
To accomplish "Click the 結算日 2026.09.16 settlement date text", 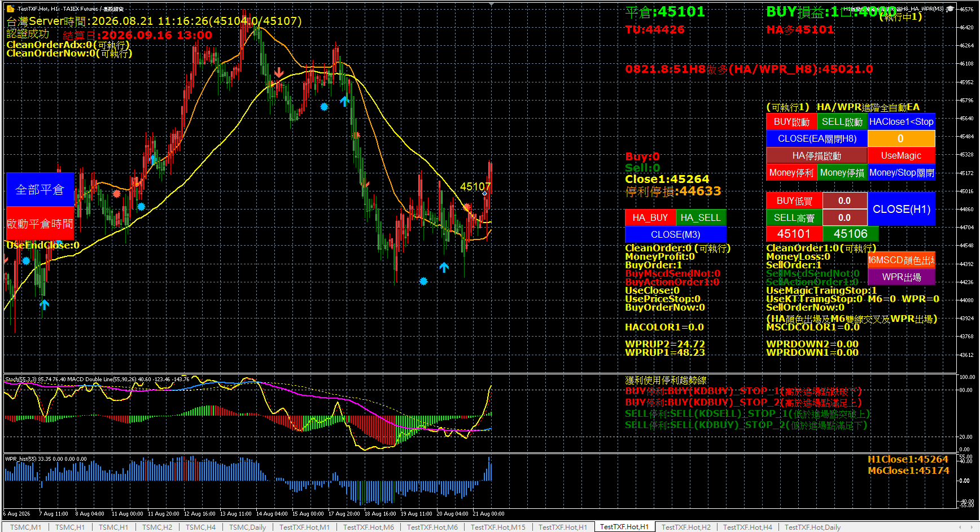I will (137, 35).
